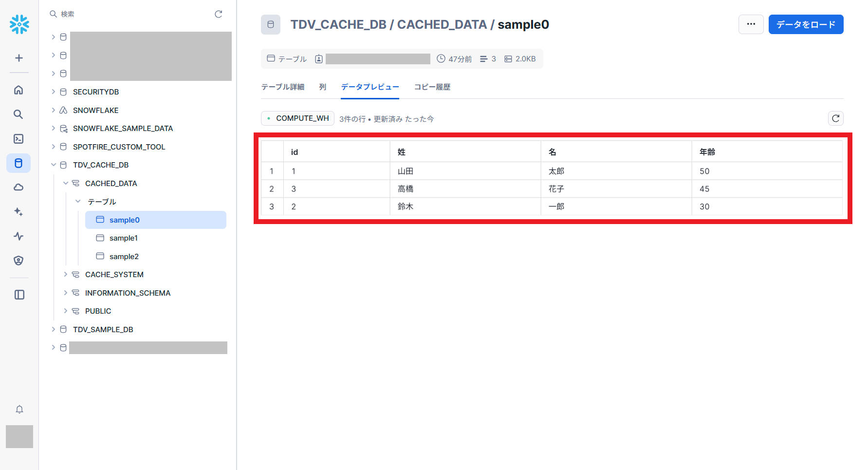Image resolution: width=868 pixels, height=470 pixels.
Task: Click the sample0 header database icon
Action: 271,24
